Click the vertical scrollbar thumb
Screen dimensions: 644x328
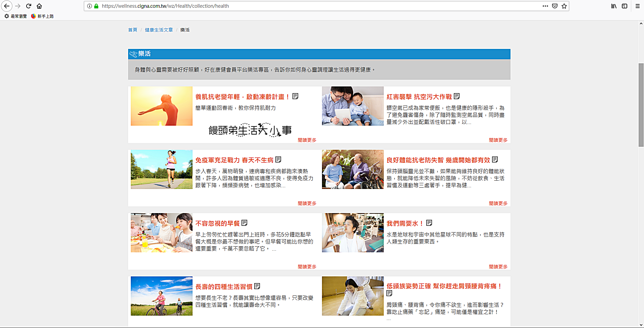641,105
